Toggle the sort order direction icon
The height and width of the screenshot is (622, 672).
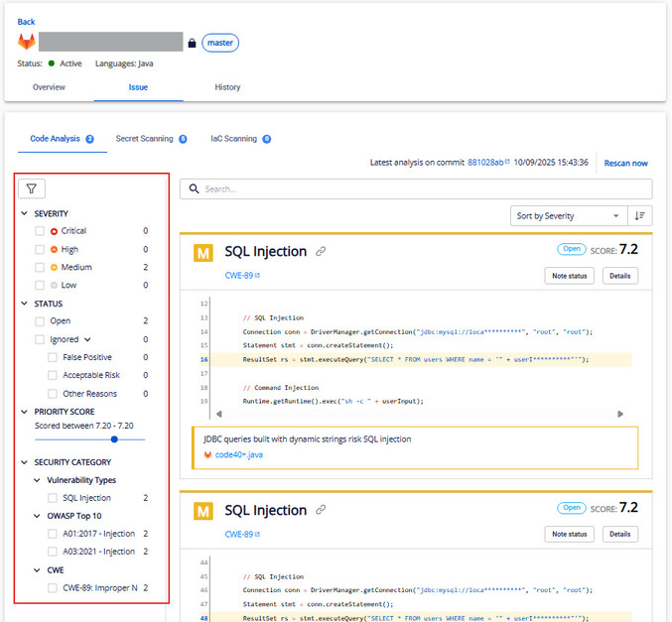[640, 216]
